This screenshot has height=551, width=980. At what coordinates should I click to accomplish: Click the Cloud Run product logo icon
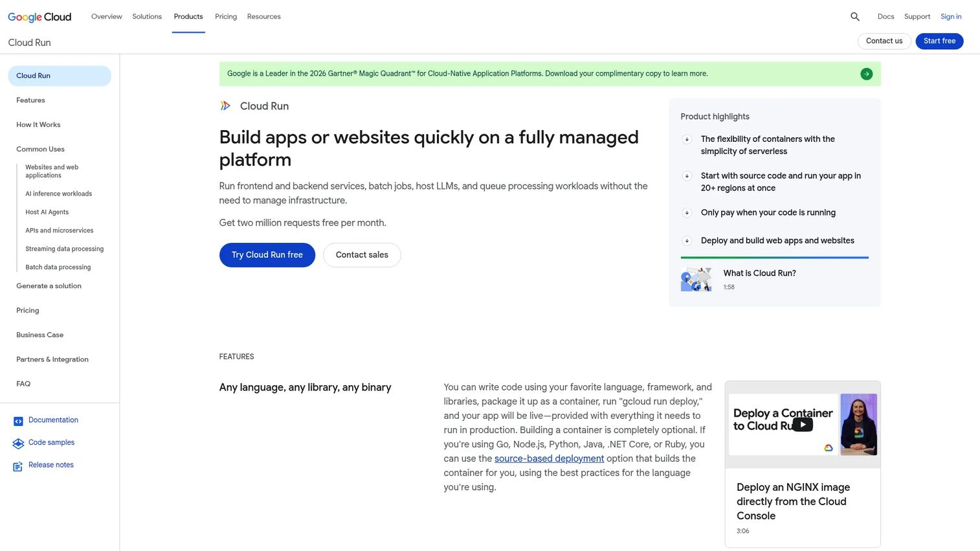point(225,106)
